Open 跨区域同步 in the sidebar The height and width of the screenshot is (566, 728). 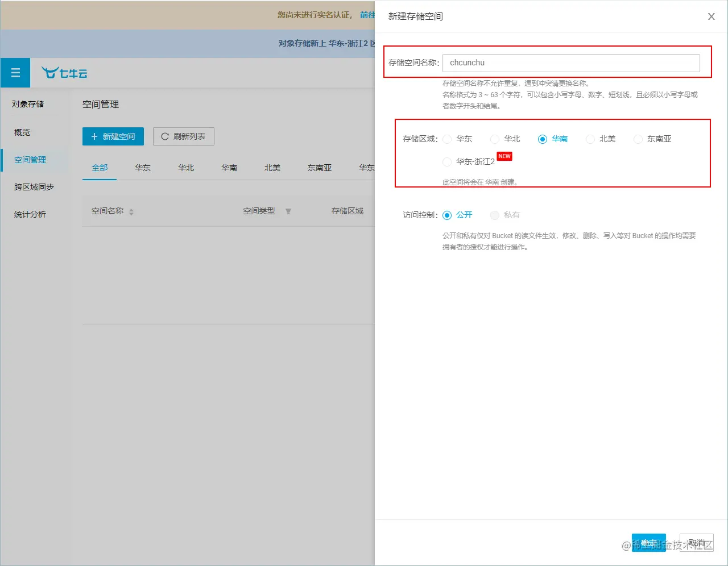34,187
